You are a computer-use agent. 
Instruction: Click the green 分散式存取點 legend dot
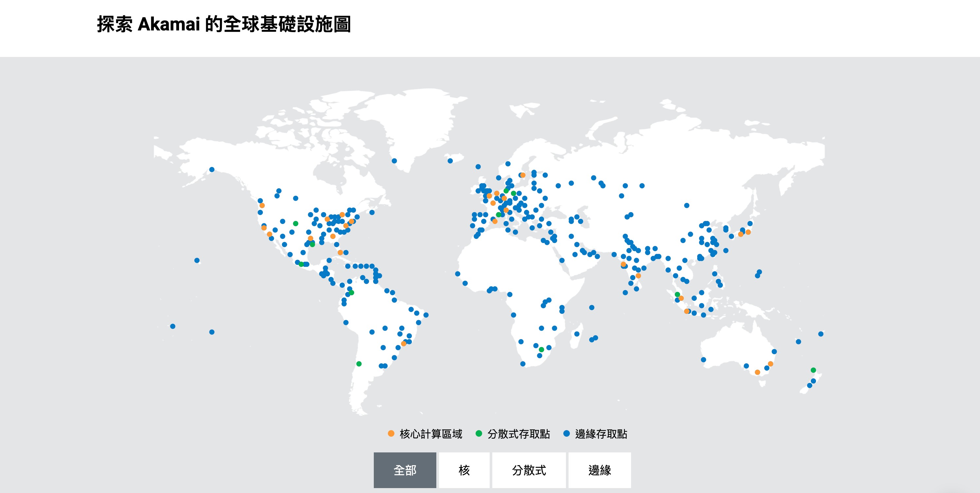click(x=479, y=433)
